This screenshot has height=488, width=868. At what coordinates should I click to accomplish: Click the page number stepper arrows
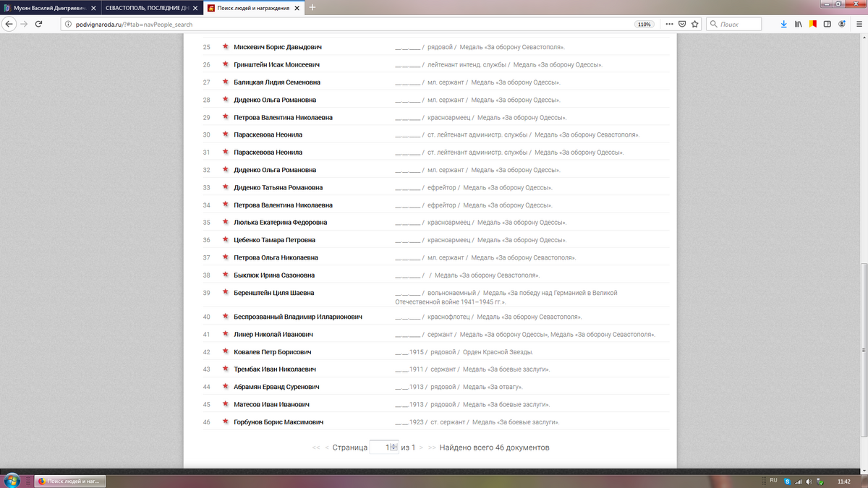click(394, 448)
